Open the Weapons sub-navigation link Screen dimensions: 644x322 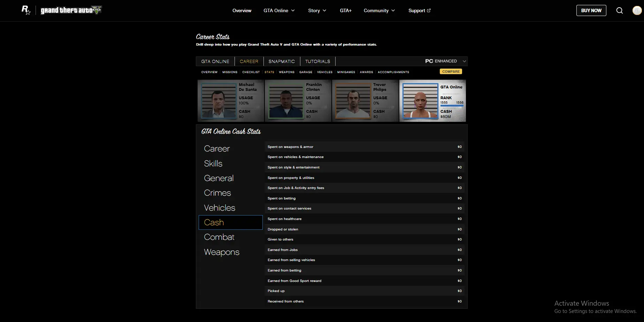click(x=286, y=72)
